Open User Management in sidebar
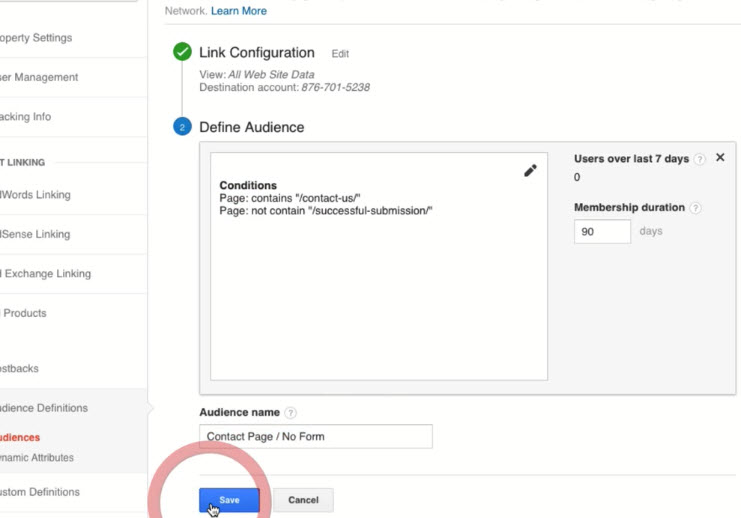Viewport: 741px width, 518px height. coord(40,77)
